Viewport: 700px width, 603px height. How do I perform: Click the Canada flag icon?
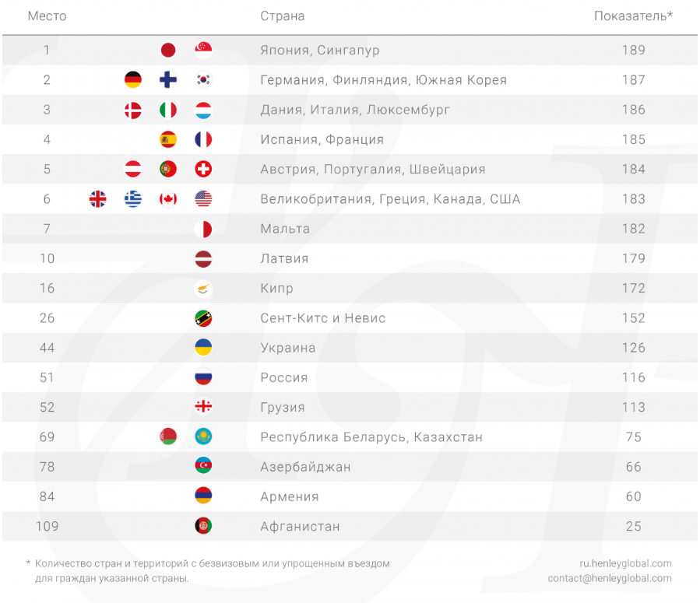tap(168, 199)
